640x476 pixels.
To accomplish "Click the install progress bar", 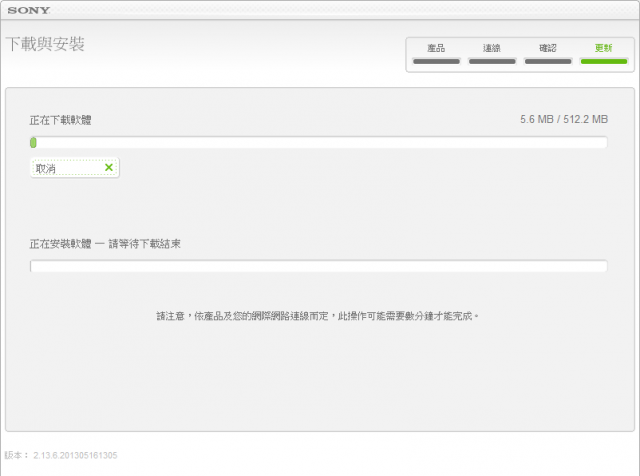I will (x=318, y=266).
